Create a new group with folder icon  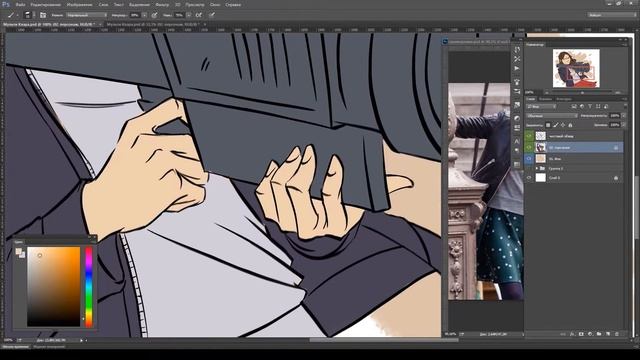[x=599, y=334]
